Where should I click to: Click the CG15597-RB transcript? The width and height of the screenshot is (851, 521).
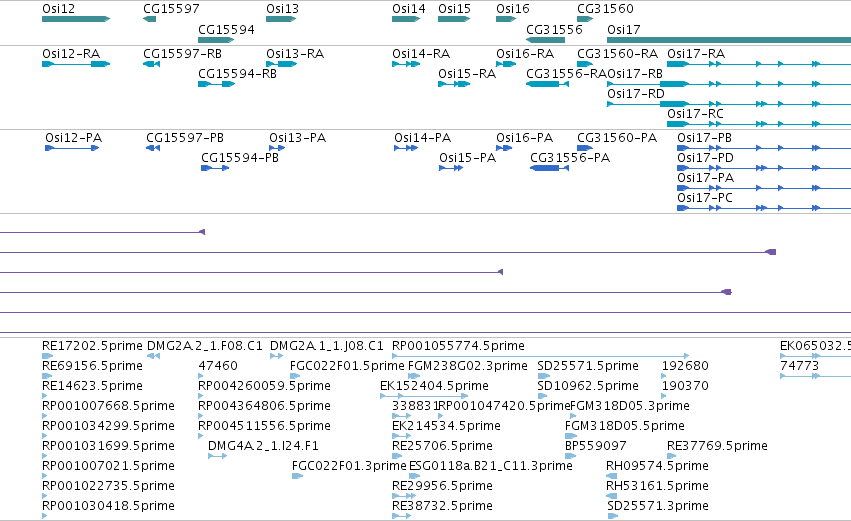point(151,64)
